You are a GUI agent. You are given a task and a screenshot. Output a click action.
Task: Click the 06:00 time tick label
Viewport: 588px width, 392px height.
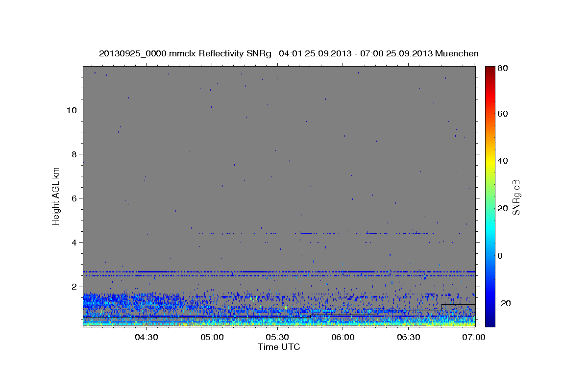pos(343,337)
